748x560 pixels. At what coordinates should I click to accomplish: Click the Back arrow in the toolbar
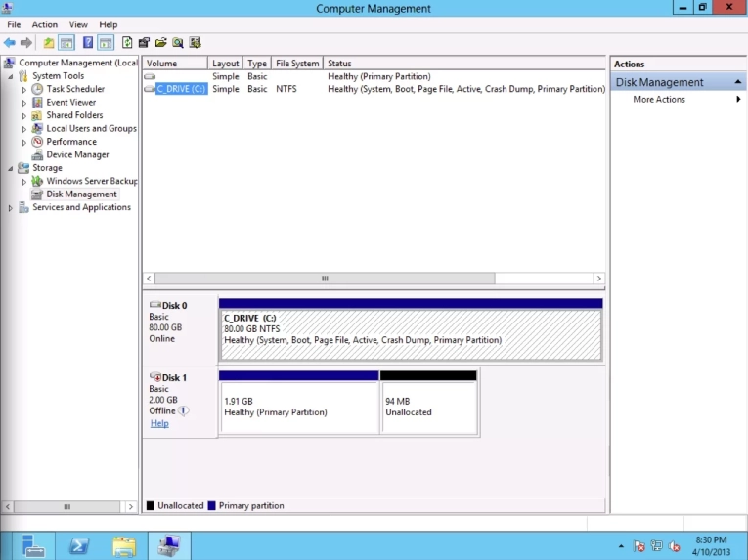pos(10,43)
